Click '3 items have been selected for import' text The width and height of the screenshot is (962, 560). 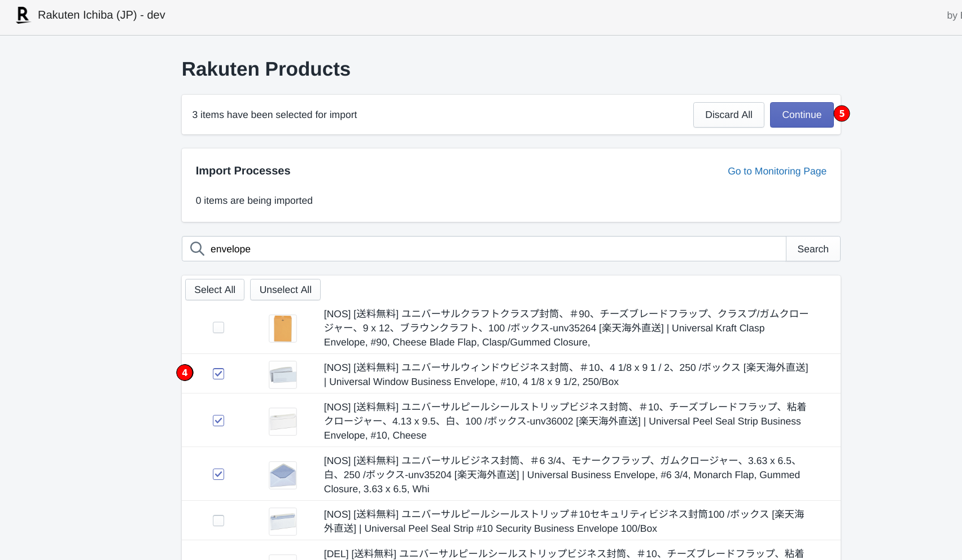click(274, 115)
